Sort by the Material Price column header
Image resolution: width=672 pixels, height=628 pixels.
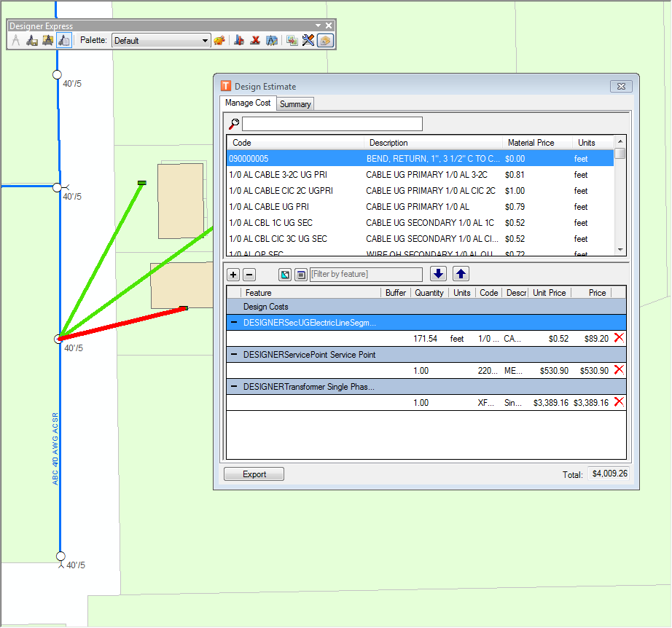(537, 143)
